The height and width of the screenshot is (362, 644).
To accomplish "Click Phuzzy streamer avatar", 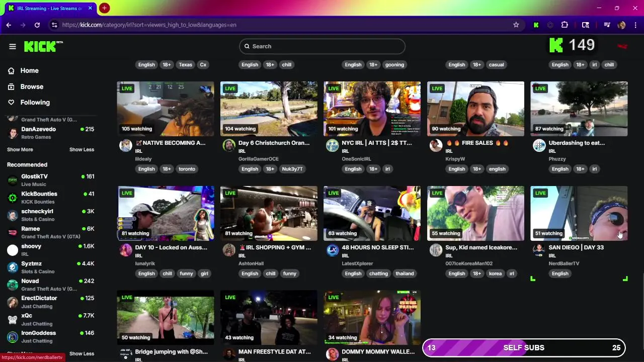I will coord(539,146).
